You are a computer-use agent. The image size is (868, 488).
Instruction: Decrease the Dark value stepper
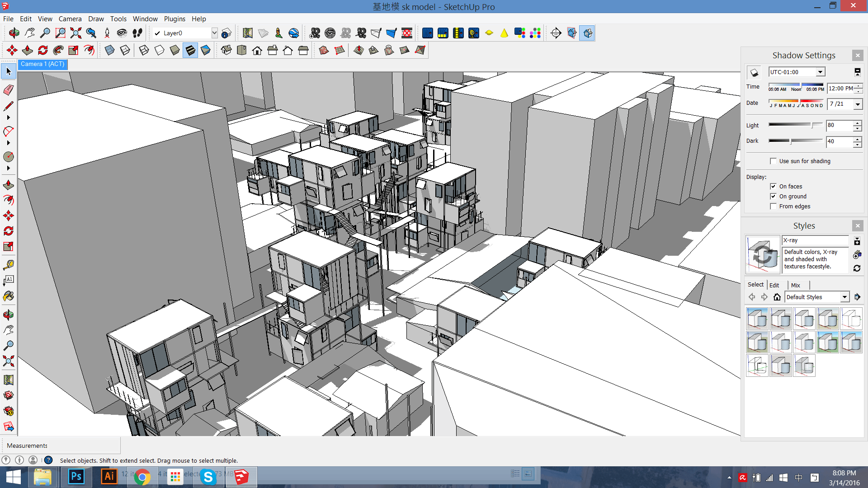[x=857, y=145]
